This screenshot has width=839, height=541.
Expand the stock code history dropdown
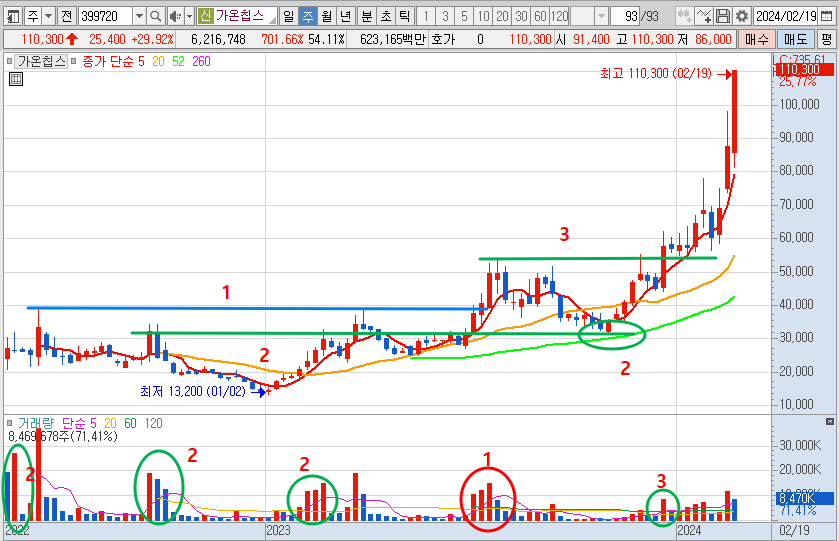click(x=139, y=17)
